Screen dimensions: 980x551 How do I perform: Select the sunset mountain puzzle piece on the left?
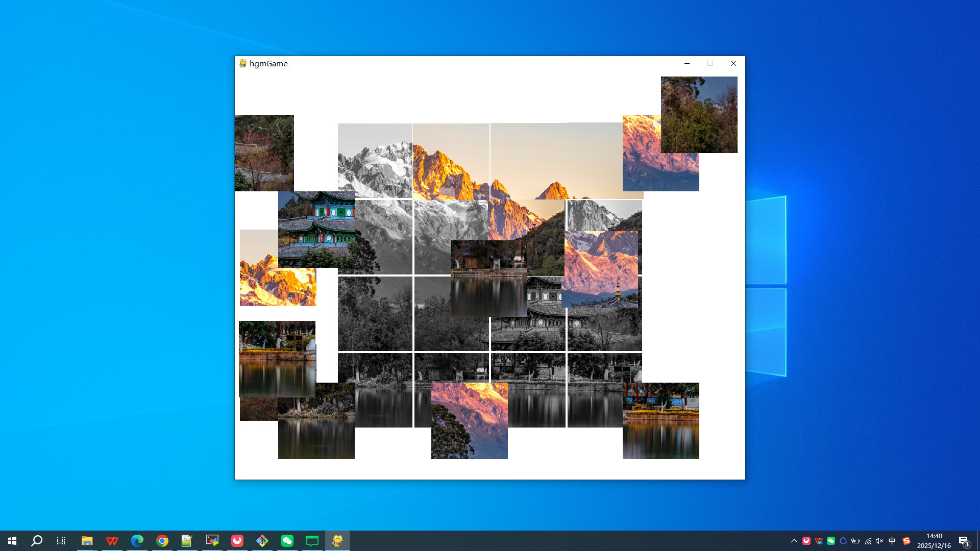(x=277, y=268)
